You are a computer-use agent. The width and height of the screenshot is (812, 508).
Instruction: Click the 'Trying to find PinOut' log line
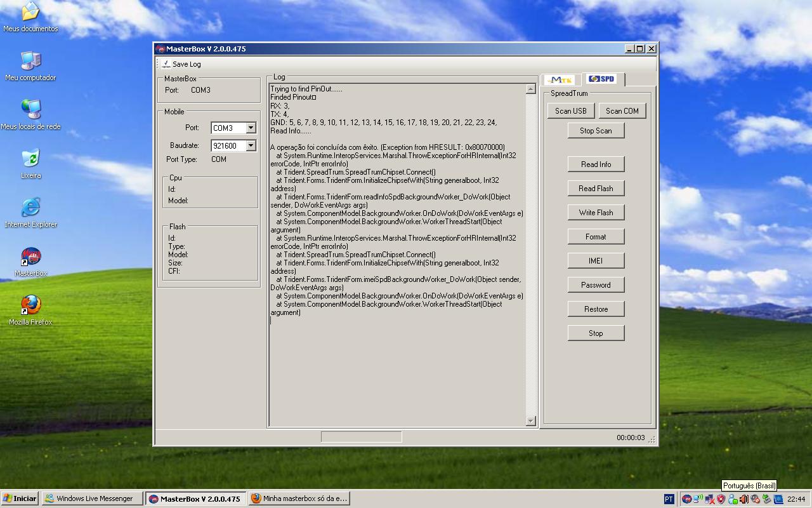click(x=306, y=89)
